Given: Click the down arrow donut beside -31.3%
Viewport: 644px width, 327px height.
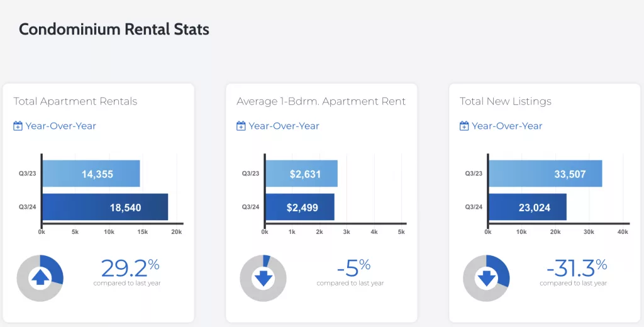Looking at the screenshot, I should coord(486,277).
